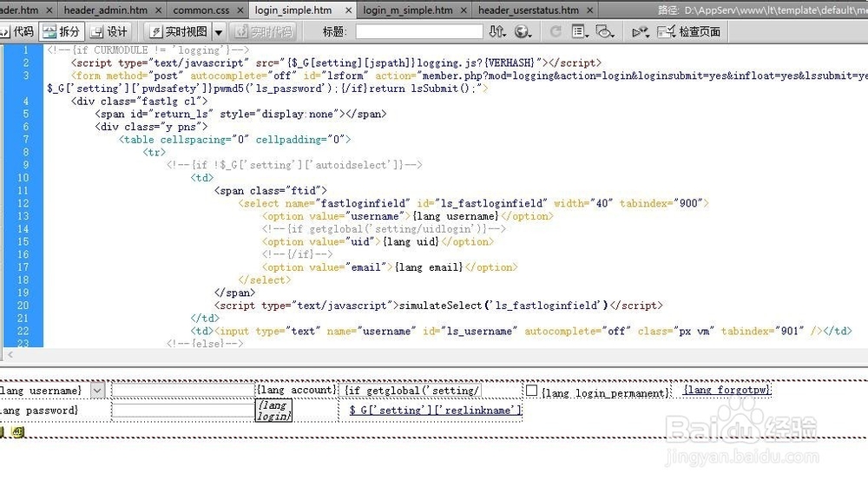The width and height of the screenshot is (868, 487).
Task: Select the {lang account} label text
Action: coord(296,390)
